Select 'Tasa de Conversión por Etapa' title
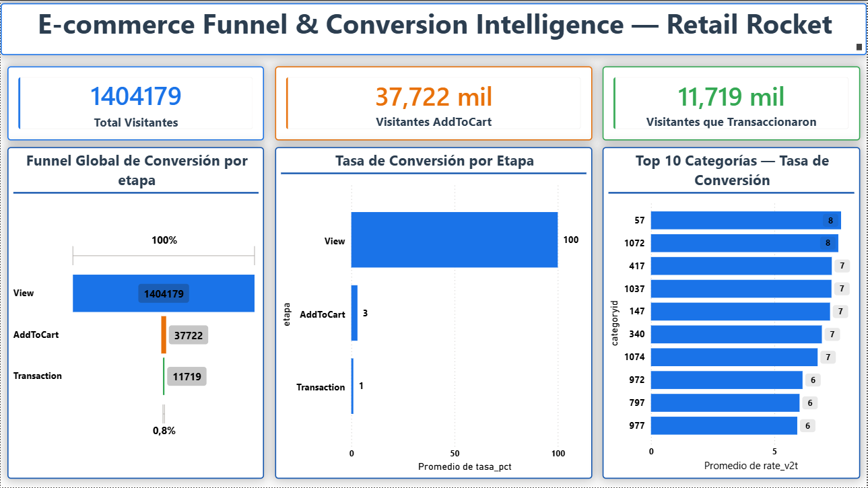 pos(434,161)
